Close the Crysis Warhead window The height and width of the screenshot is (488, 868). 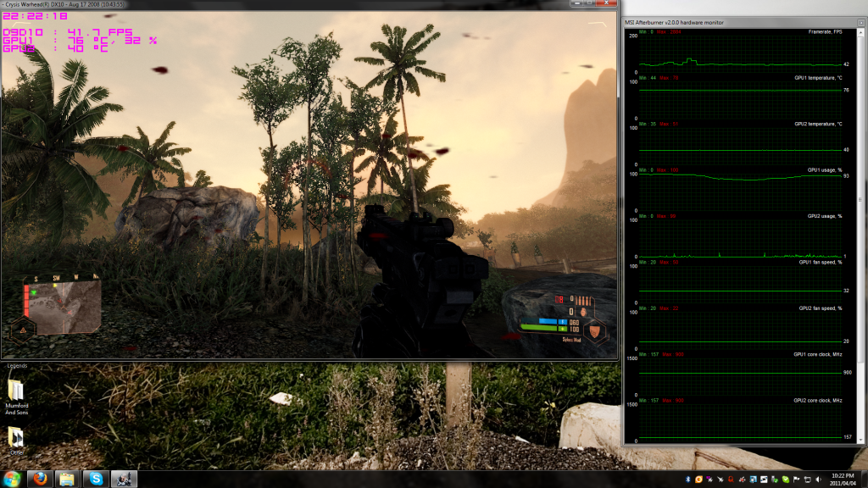(606, 3)
